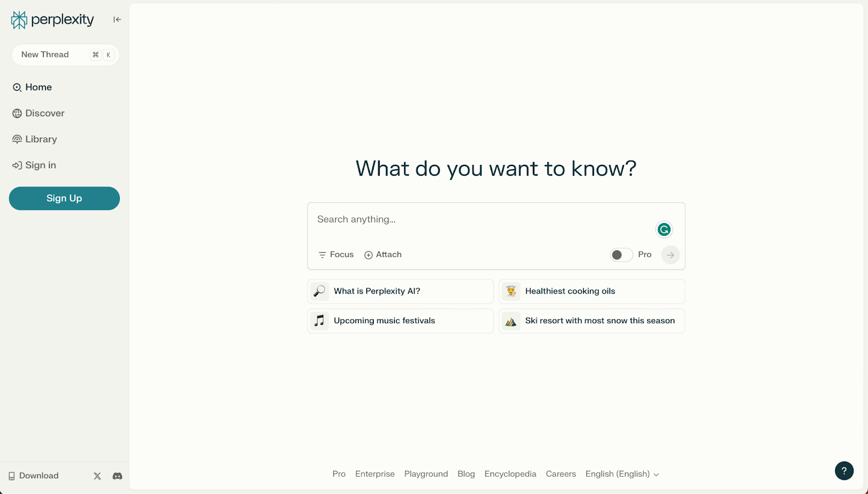
Task: Open the Grammarly icon in search box
Action: pyautogui.click(x=664, y=229)
